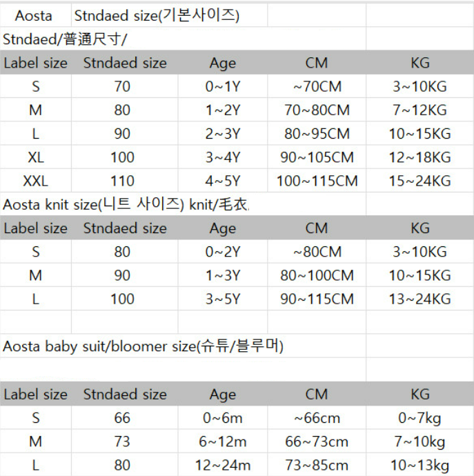Click the 12~24m age cell
This screenshot has width=474, height=476.
coord(223,466)
